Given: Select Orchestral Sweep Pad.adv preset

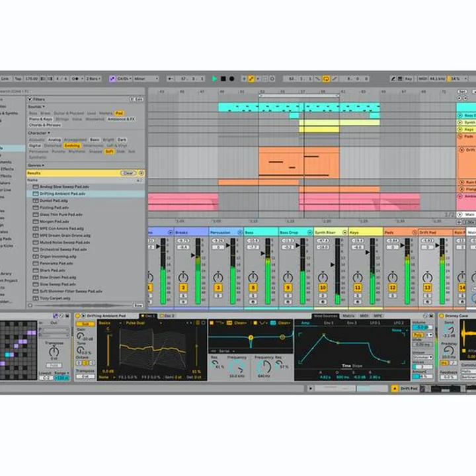Looking at the screenshot, I should coord(85,249).
